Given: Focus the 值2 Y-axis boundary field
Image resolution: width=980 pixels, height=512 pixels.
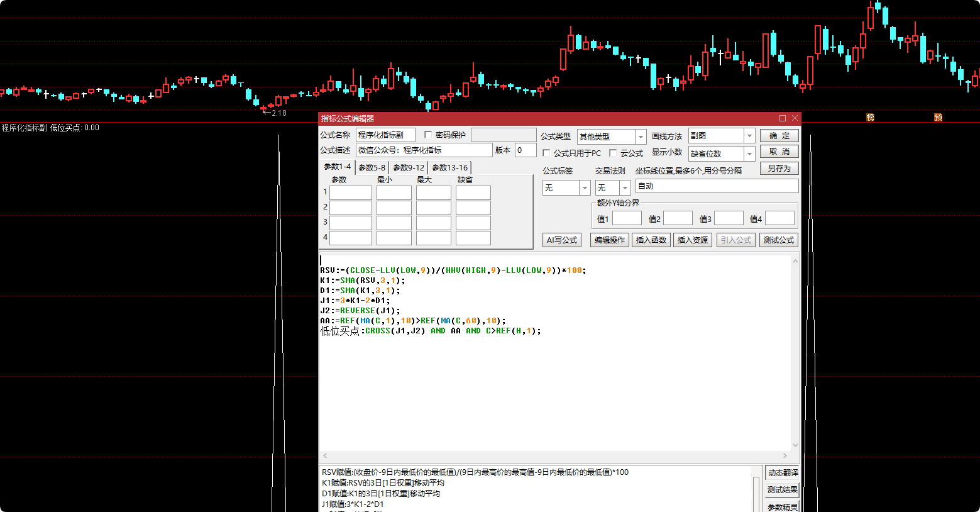Looking at the screenshot, I should coord(678,218).
